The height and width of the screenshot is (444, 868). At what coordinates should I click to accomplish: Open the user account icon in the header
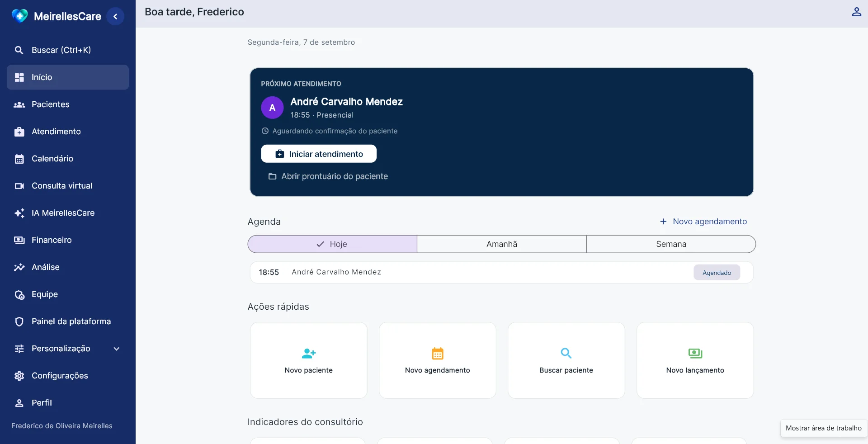click(856, 12)
